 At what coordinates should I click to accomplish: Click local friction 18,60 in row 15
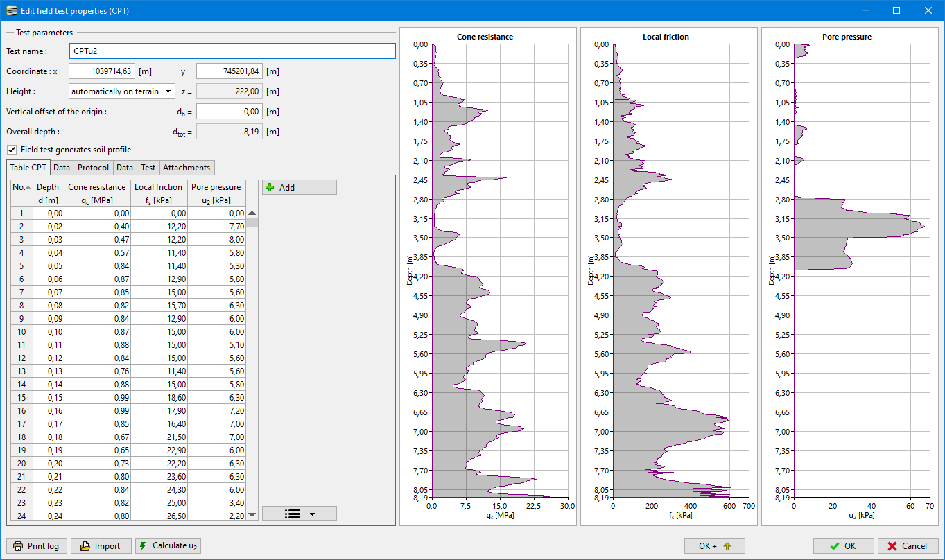coord(159,397)
